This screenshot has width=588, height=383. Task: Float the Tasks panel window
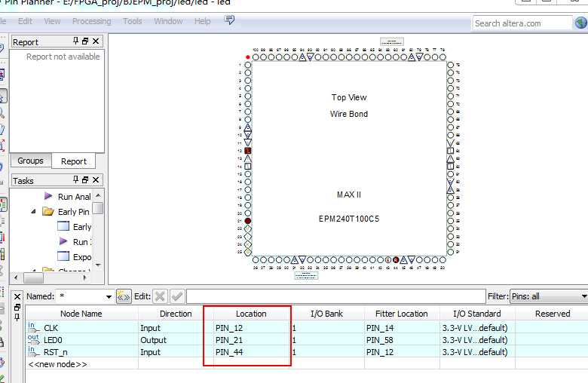tap(85, 179)
